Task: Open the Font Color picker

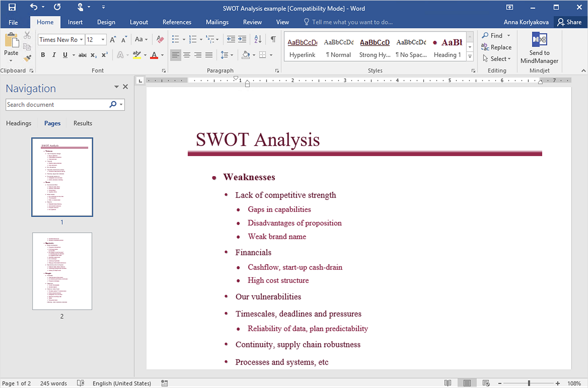Action: point(162,55)
